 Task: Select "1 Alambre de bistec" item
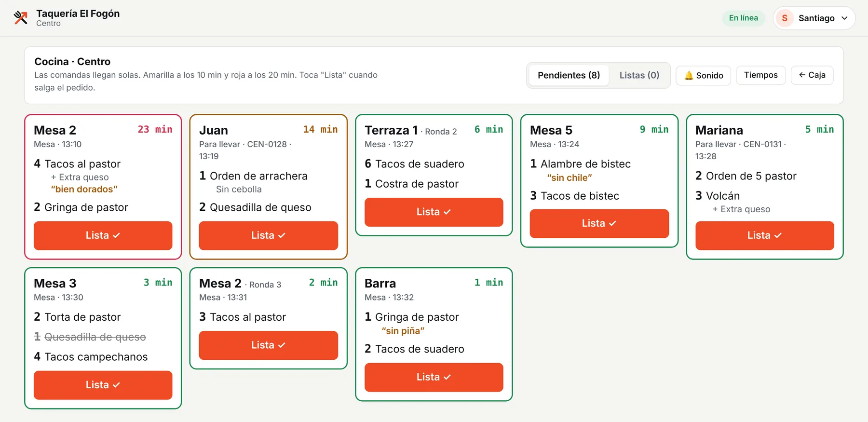[580, 164]
